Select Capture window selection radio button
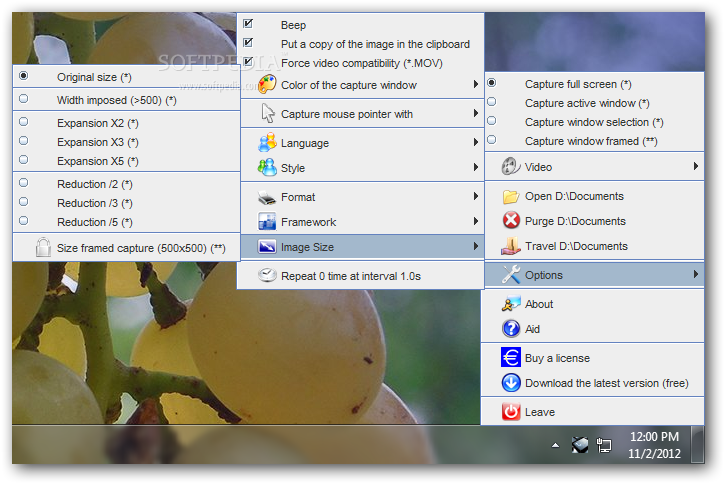This screenshot has width=725, height=484. 492,121
